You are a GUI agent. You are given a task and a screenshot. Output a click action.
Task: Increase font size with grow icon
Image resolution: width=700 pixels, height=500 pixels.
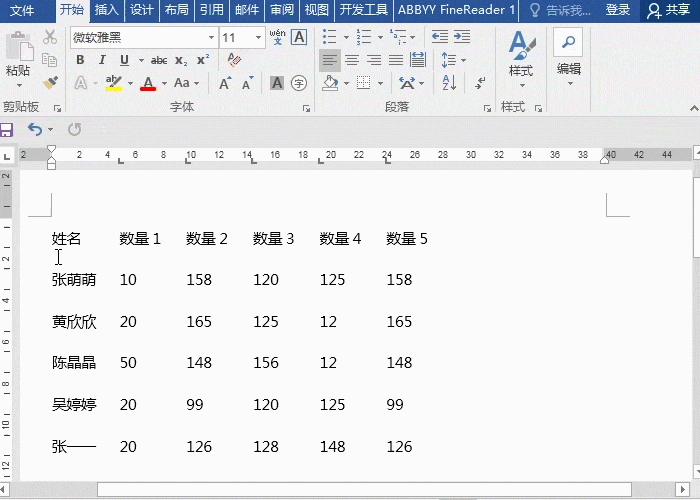click(x=225, y=83)
